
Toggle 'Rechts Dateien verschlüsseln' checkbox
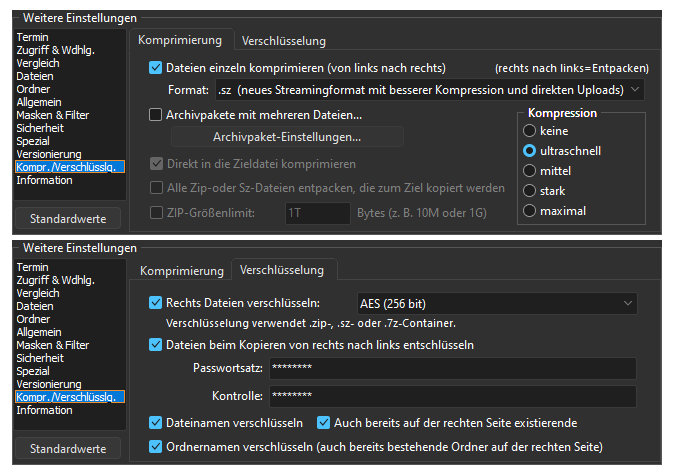tap(155, 302)
